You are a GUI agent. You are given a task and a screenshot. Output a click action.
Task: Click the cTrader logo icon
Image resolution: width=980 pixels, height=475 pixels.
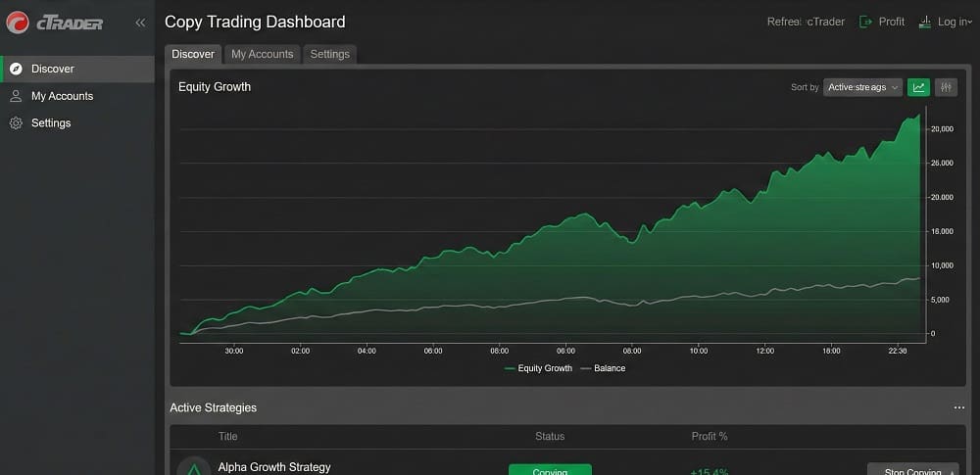[x=18, y=22]
